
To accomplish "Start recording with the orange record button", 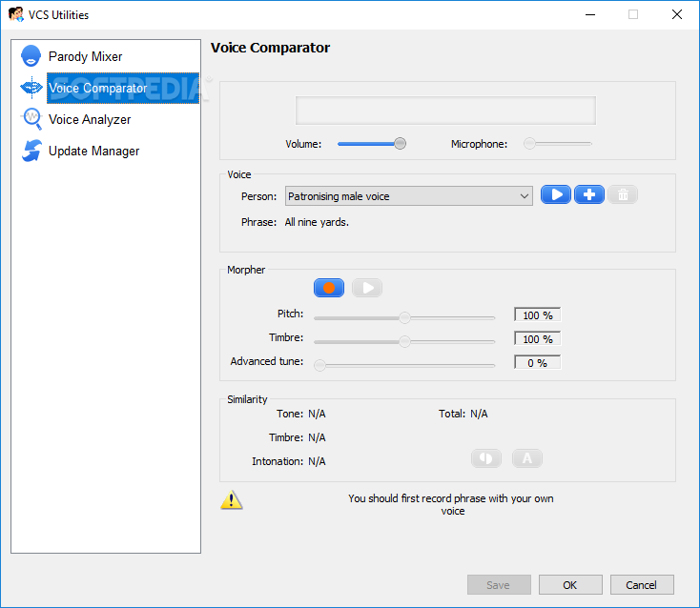I will tap(329, 288).
